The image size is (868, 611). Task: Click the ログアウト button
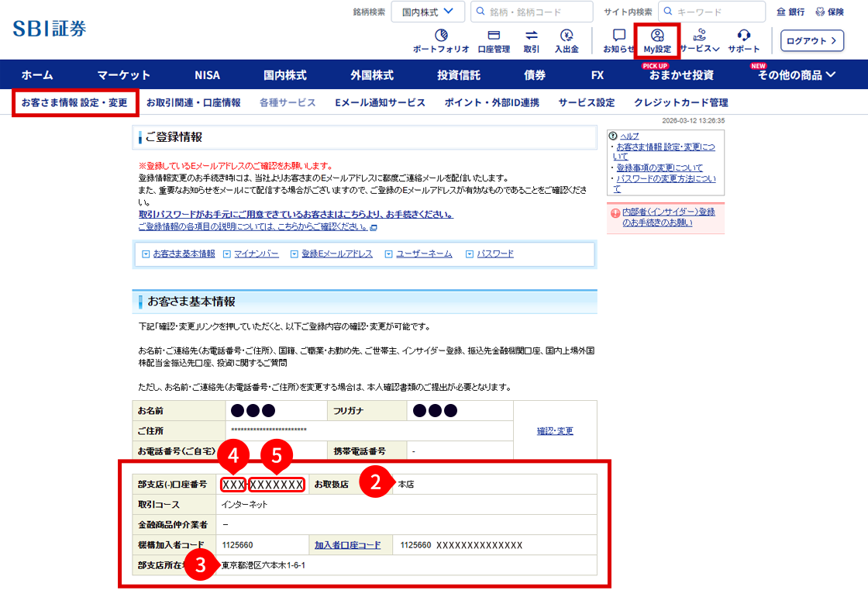pyautogui.click(x=811, y=40)
